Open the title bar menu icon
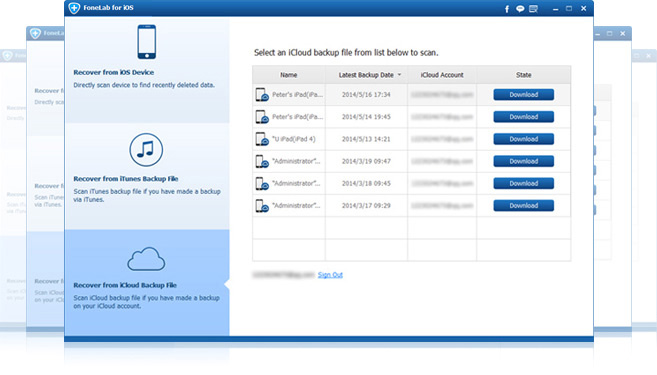The image size is (657, 375). click(533, 9)
